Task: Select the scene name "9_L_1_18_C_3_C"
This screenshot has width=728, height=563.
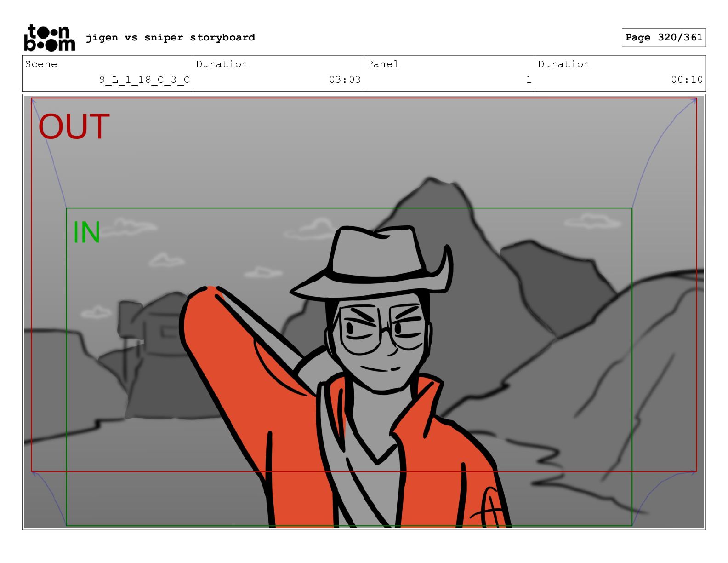Action: 145,80
